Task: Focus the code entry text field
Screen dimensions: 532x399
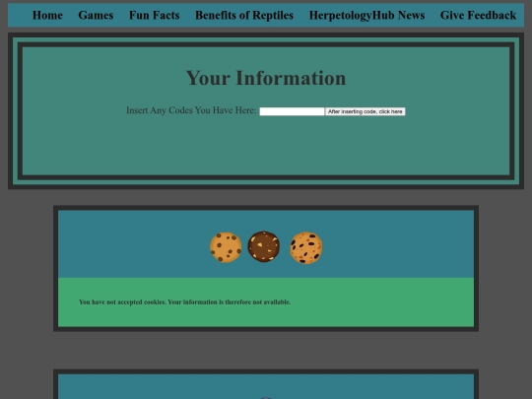Action: [x=292, y=111]
